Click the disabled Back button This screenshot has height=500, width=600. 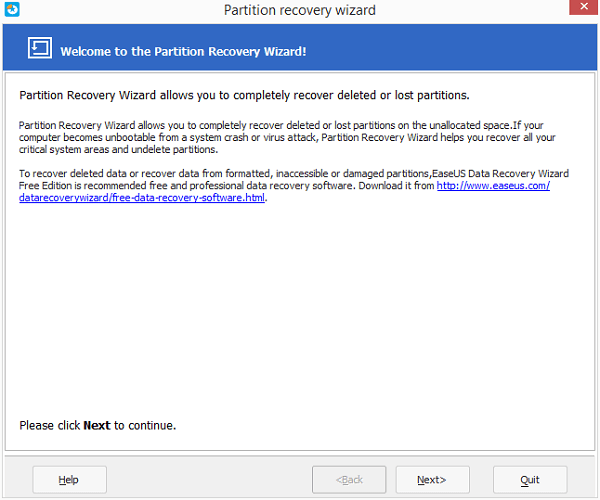349,480
